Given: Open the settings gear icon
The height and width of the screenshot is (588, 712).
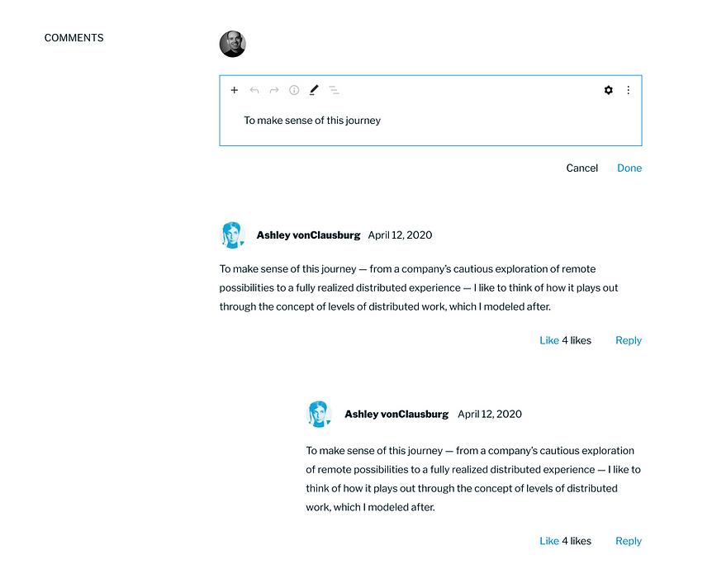Looking at the screenshot, I should click(608, 90).
